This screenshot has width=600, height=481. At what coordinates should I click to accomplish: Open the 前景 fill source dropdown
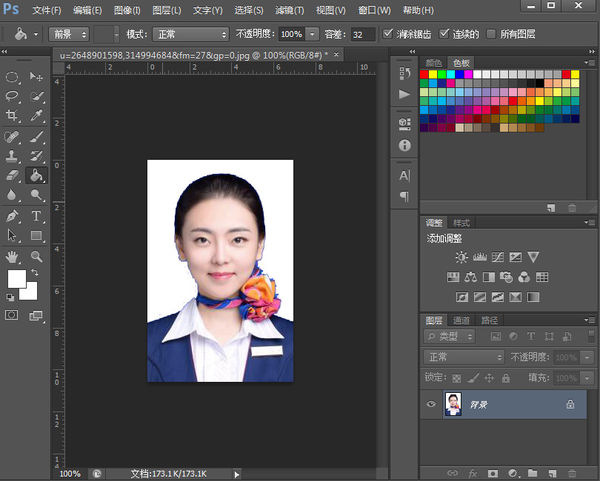click(x=67, y=33)
